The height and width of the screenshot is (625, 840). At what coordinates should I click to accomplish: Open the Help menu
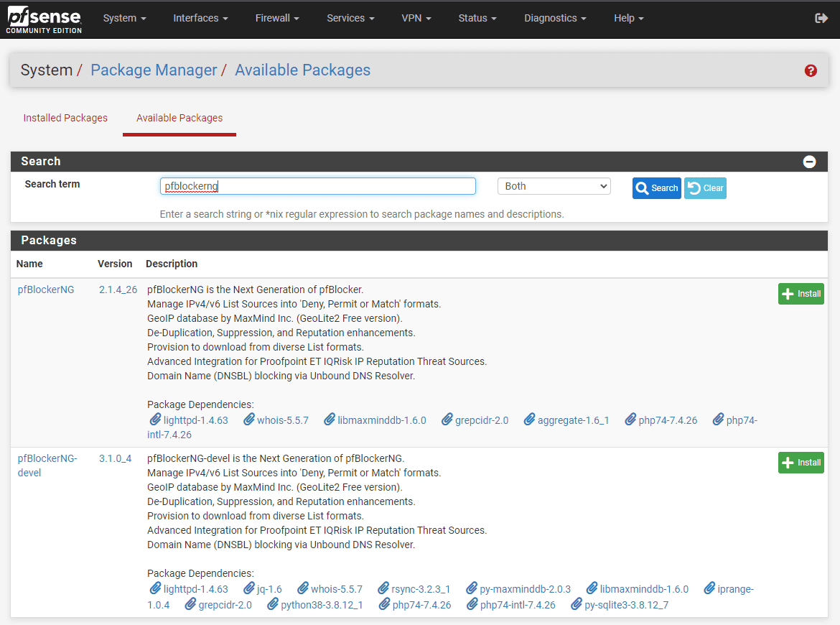pyautogui.click(x=628, y=18)
